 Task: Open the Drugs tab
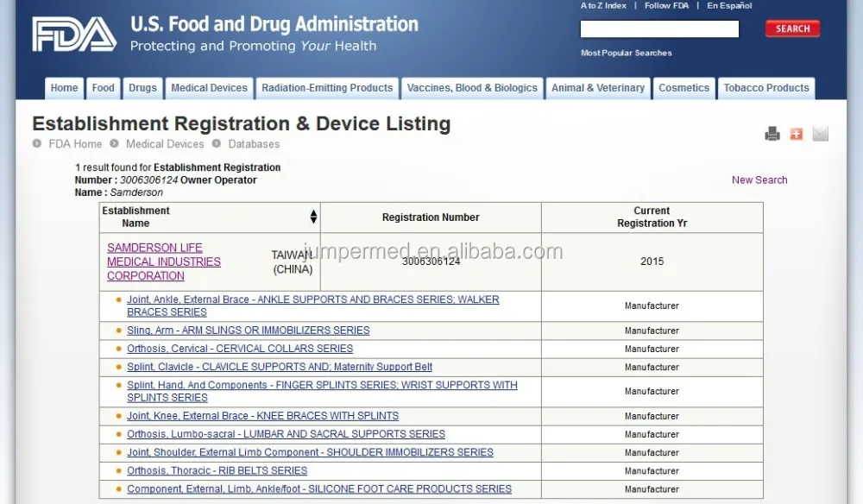142,88
